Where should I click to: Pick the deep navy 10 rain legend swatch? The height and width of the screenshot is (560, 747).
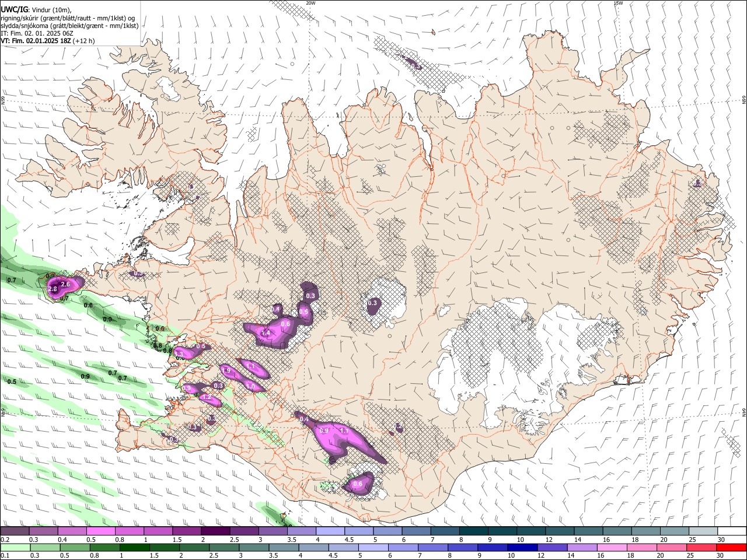523,548
